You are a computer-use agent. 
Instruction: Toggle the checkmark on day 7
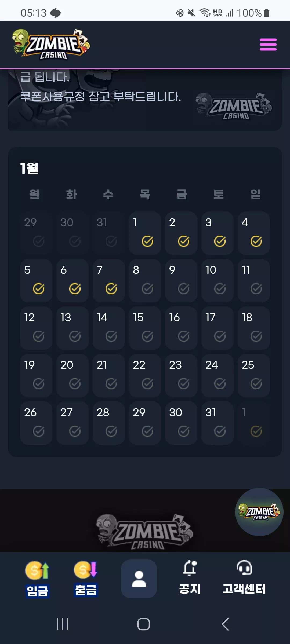pos(111,289)
